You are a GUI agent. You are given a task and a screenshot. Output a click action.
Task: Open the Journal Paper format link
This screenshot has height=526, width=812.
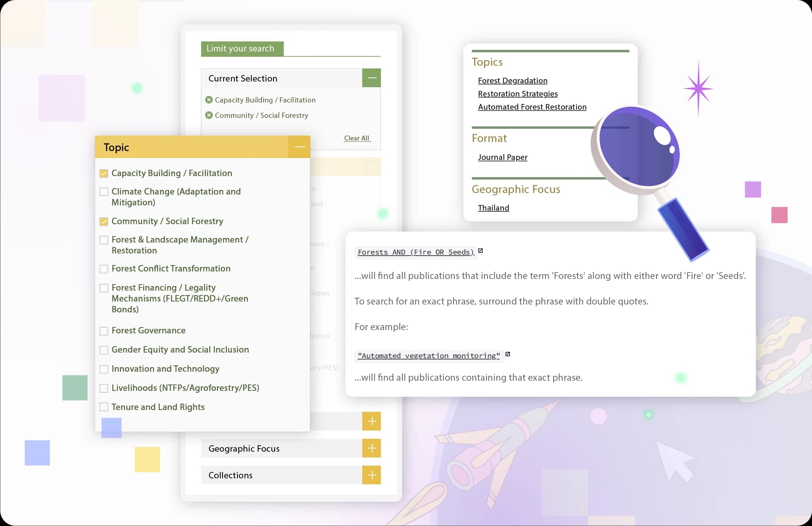[502, 157]
